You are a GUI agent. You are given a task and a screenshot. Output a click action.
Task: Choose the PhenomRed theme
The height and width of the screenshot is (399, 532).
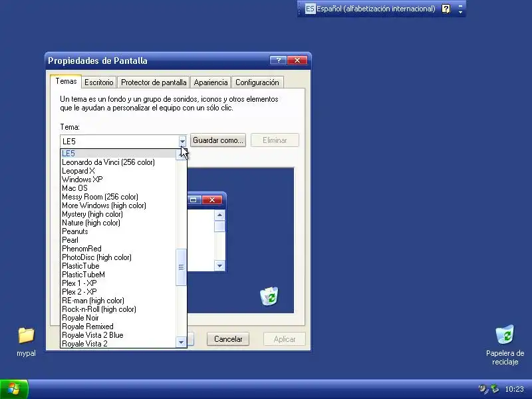tap(118, 249)
